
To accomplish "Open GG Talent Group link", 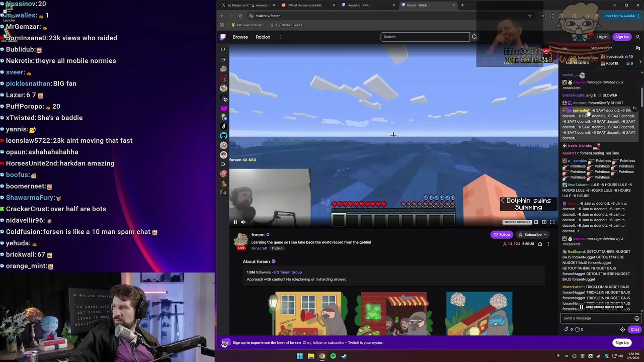I will [288, 272].
